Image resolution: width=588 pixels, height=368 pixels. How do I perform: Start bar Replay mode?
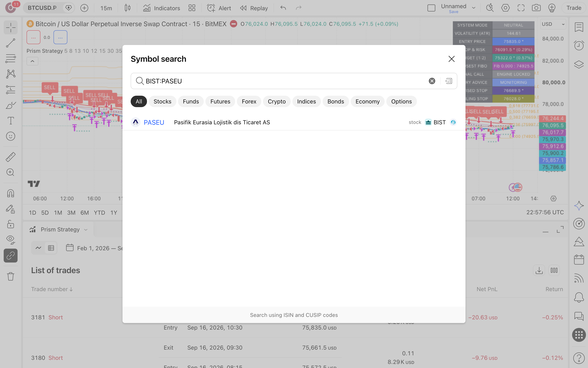(254, 8)
